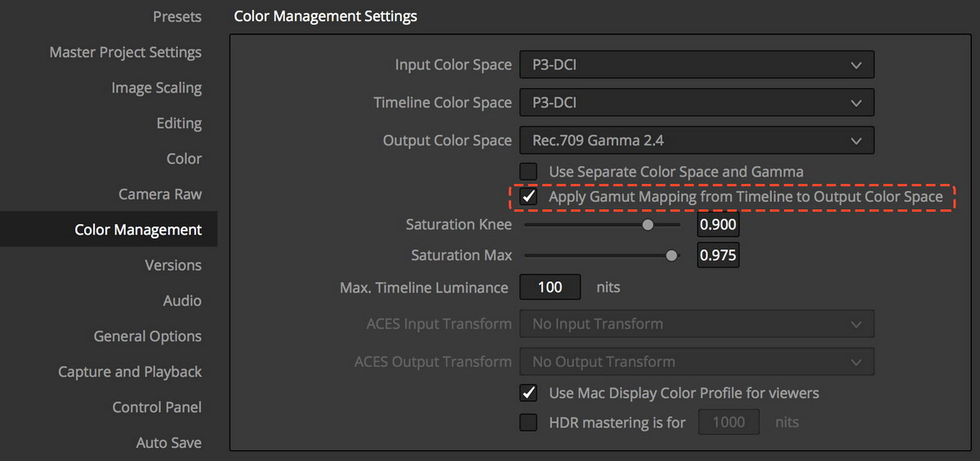This screenshot has height=461, width=980.
Task: Go to Image Scaling settings
Action: (x=156, y=87)
